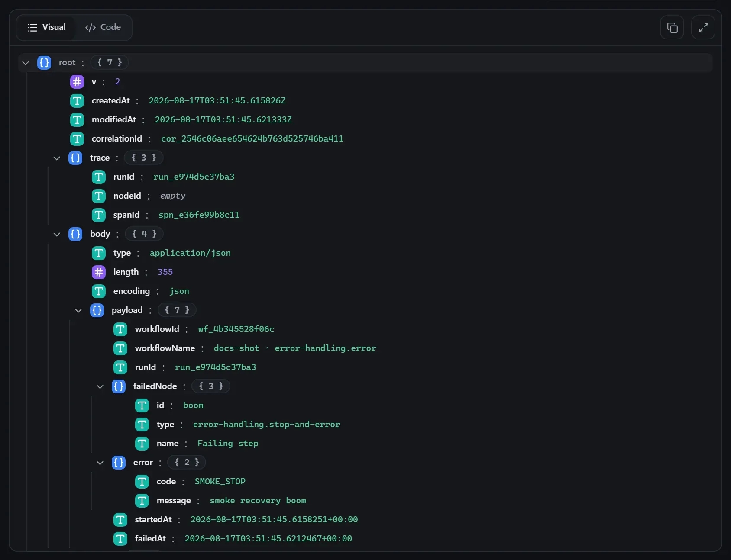Click the text icon beside encoding
Image resolution: width=731 pixels, height=560 pixels.
99,291
